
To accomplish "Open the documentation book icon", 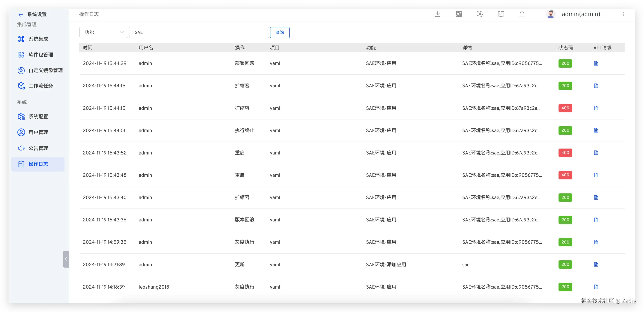I will click(501, 14).
